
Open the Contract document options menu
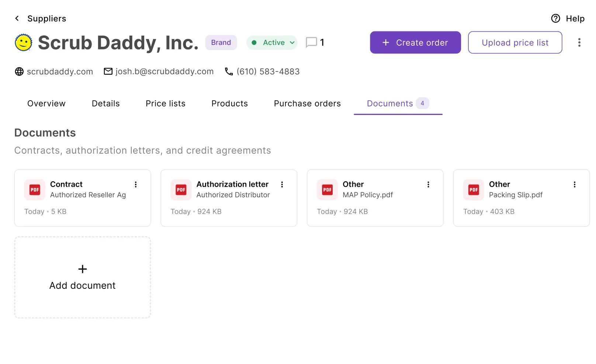[136, 185]
